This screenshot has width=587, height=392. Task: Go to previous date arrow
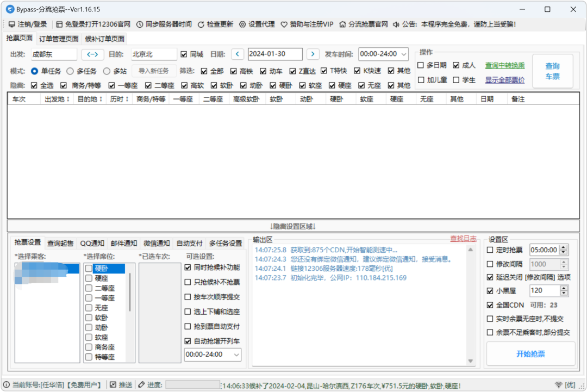pyautogui.click(x=238, y=54)
